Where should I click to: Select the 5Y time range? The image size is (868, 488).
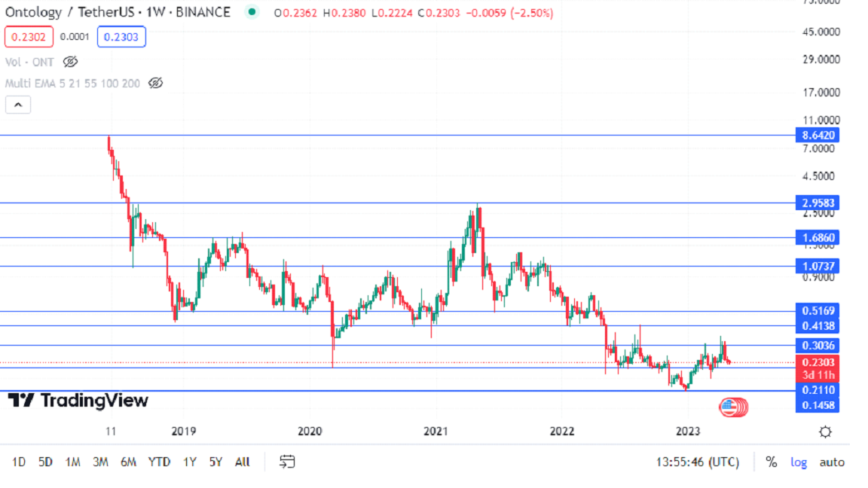[215, 462]
